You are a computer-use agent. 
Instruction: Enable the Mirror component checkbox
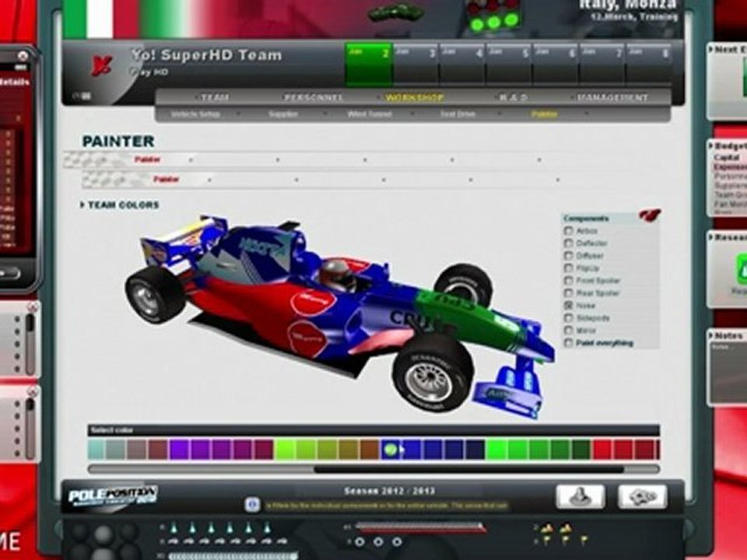pos(568,330)
